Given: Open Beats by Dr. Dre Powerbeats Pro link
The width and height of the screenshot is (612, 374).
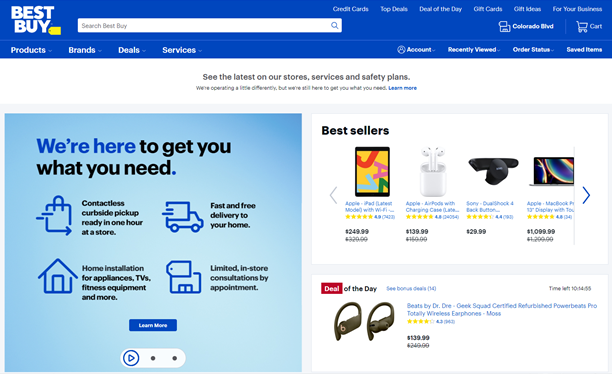Looking at the screenshot, I should coord(502,310).
